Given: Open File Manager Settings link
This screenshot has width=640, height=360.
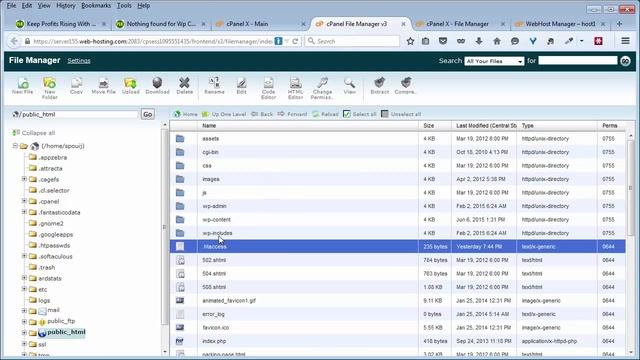Looking at the screenshot, I should (79, 61).
